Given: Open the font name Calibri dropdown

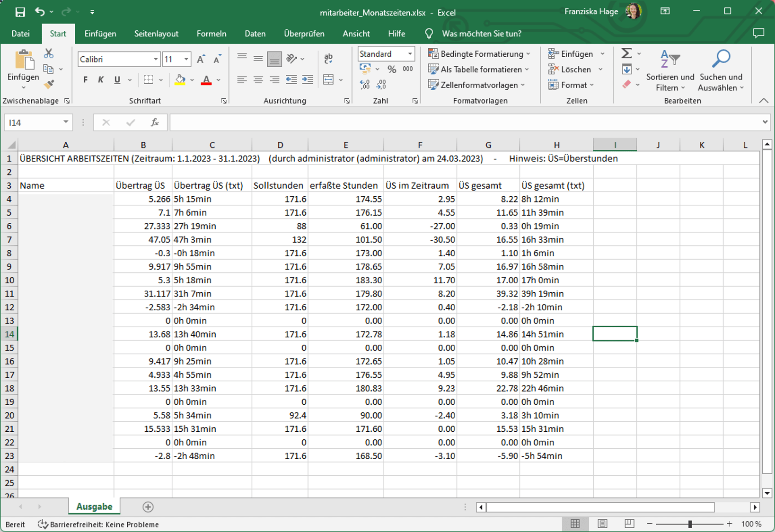Looking at the screenshot, I should [x=156, y=59].
